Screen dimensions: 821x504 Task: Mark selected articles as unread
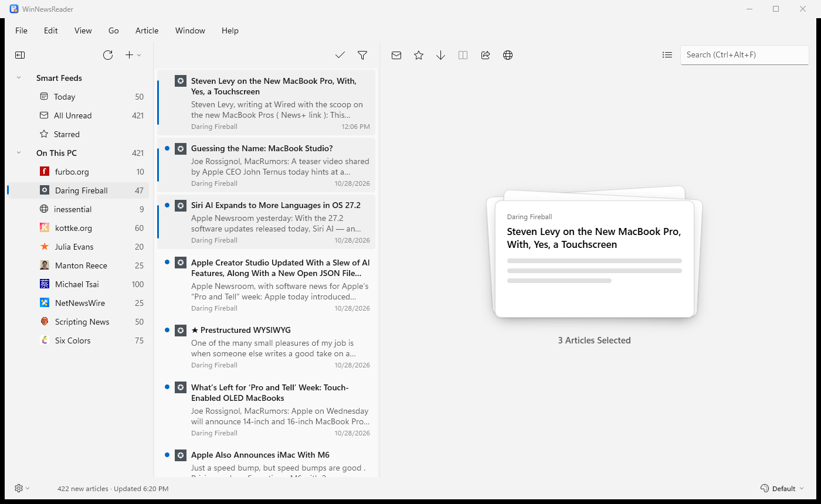[396, 55]
